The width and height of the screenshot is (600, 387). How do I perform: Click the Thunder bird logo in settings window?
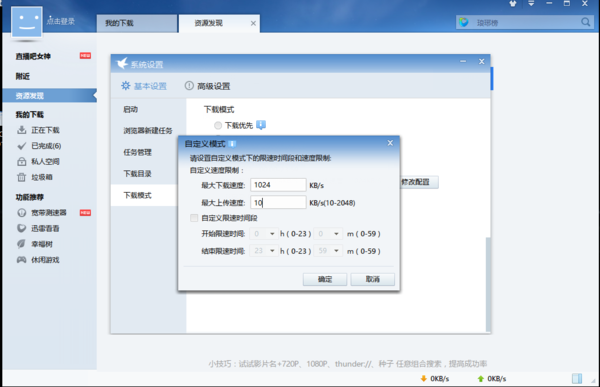point(122,63)
